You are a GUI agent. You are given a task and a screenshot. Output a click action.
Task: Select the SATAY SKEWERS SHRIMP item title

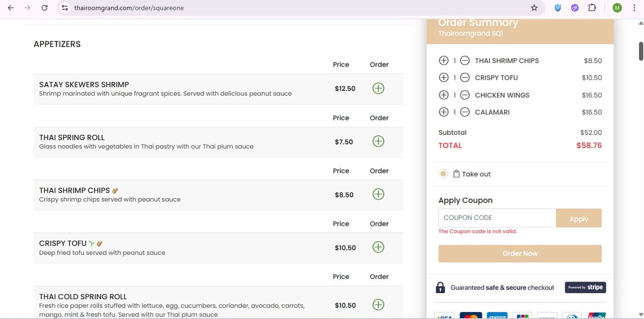point(84,85)
